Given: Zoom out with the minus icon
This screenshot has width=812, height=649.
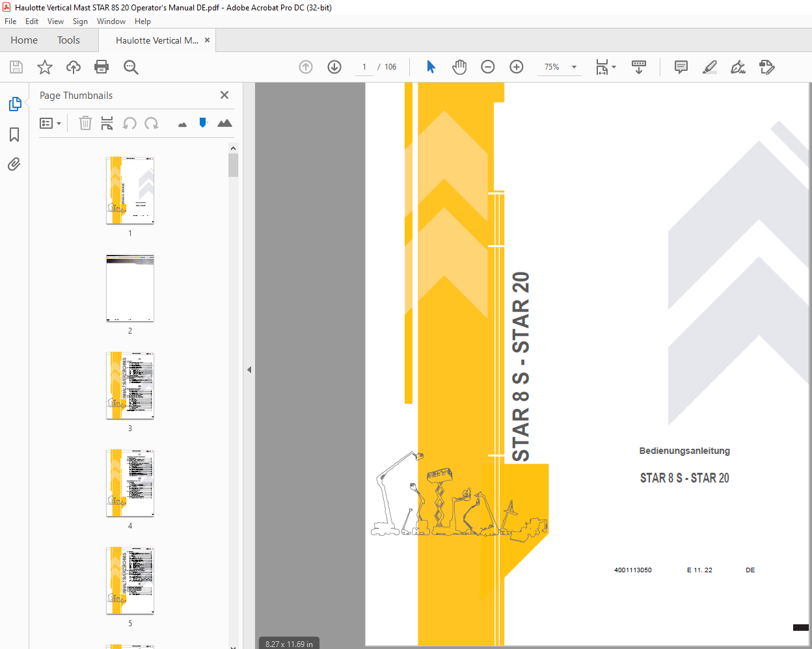Looking at the screenshot, I should [x=488, y=67].
